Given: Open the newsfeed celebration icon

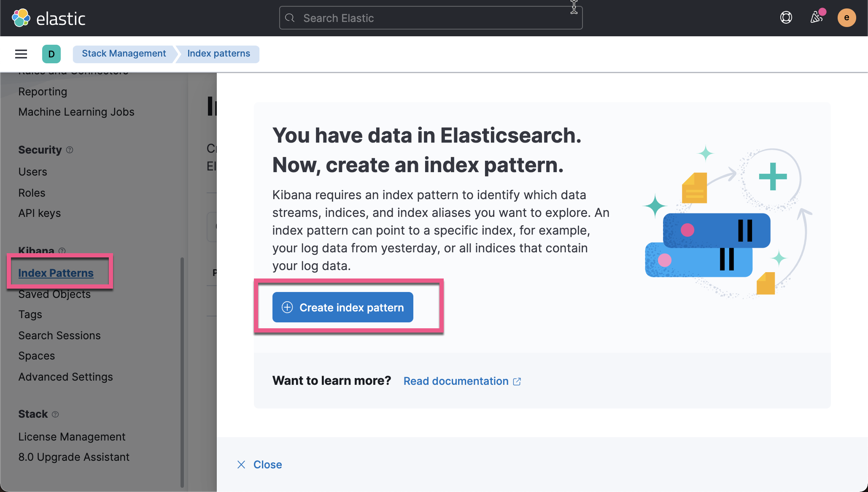Looking at the screenshot, I should [817, 18].
